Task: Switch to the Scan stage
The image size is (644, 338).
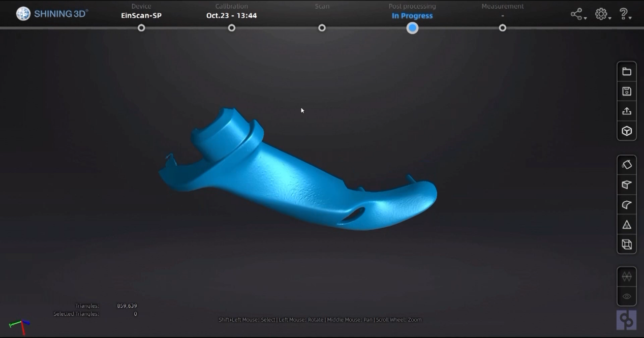Action: pyautogui.click(x=322, y=28)
